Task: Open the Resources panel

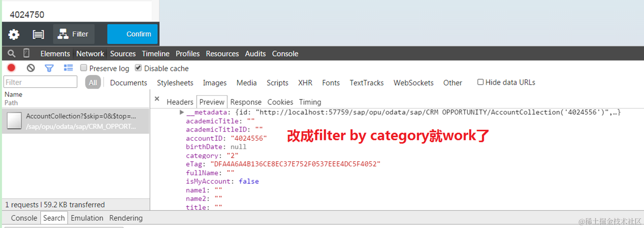Action: pos(222,54)
